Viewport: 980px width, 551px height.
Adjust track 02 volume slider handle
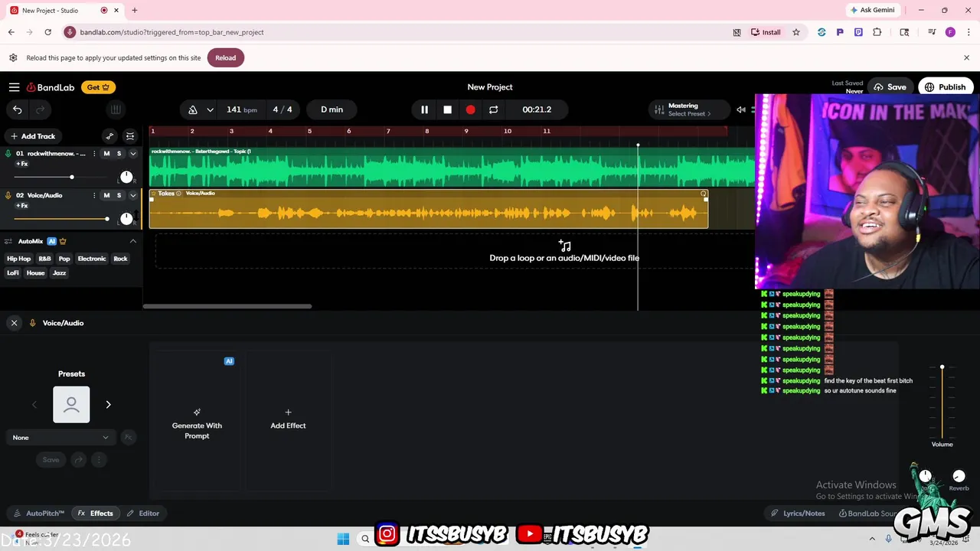click(x=107, y=219)
